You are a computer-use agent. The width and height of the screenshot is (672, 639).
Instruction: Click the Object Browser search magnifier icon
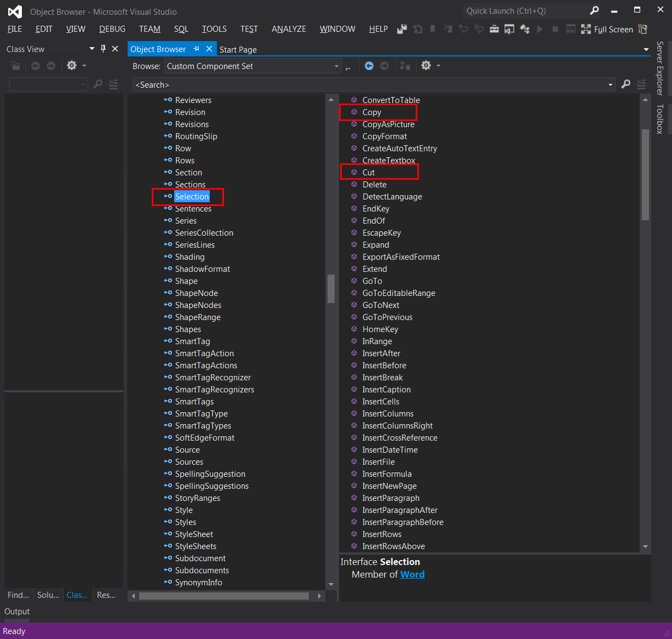coord(625,84)
